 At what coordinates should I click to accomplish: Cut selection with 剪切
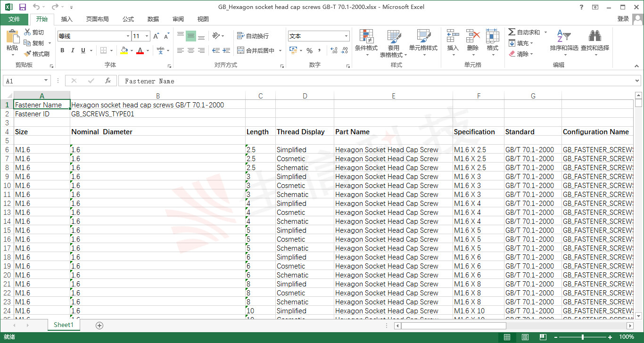(x=34, y=32)
